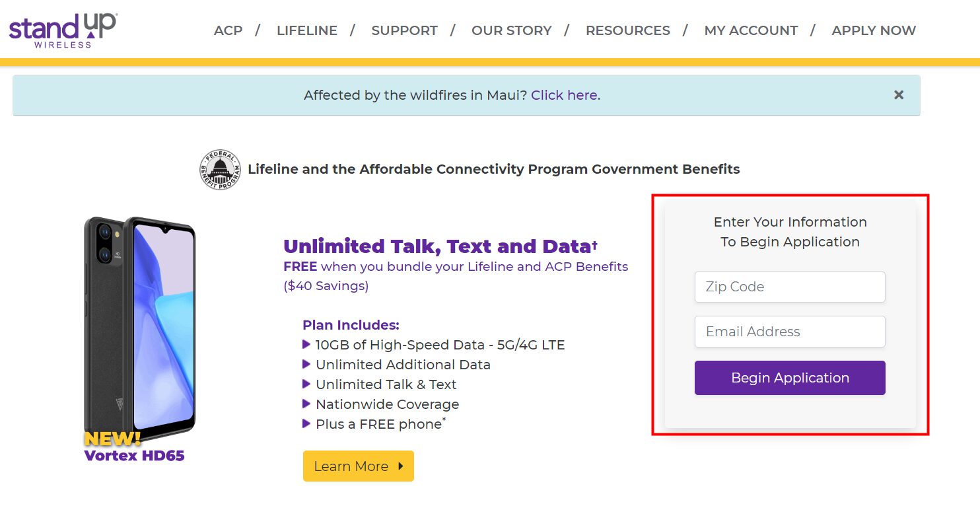This screenshot has height=508, width=980.
Task: Click the Federal Benefit Program seal icon
Action: (219, 169)
